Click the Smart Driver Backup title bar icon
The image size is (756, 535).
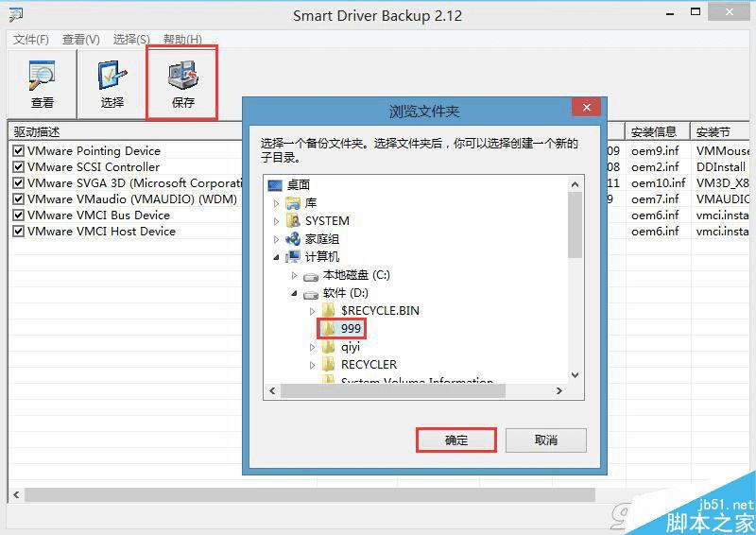click(15, 14)
